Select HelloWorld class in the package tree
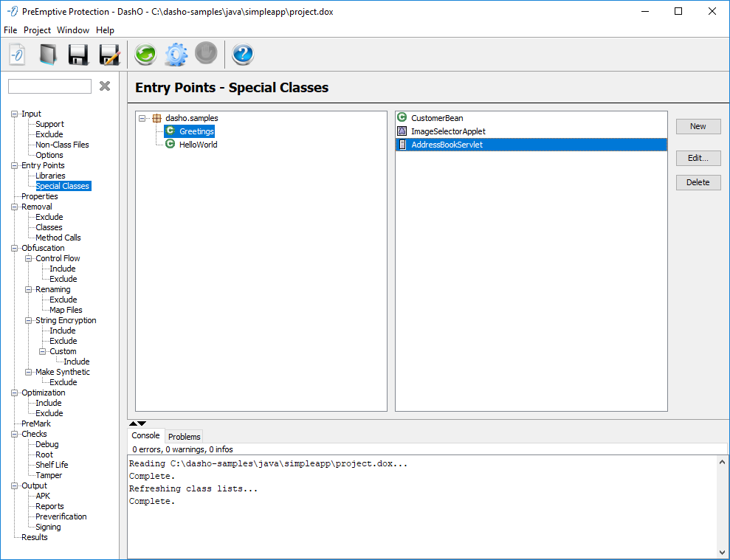 pyautogui.click(x=198, y=145)
